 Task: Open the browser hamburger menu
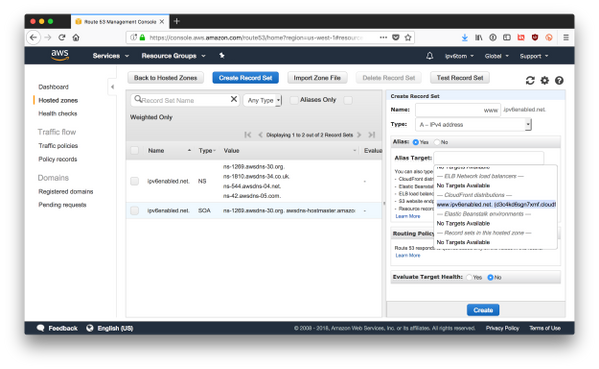(x=566, y=37)
